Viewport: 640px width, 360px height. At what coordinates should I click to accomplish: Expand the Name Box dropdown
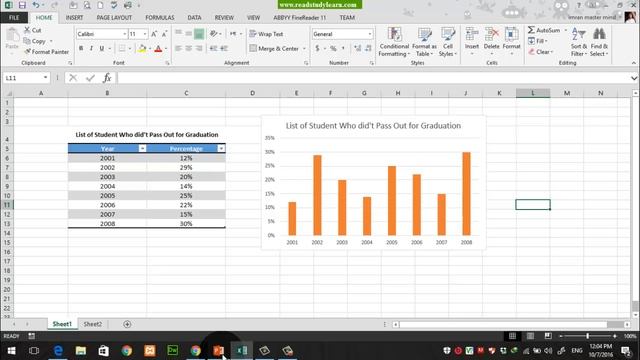point(45,78)
